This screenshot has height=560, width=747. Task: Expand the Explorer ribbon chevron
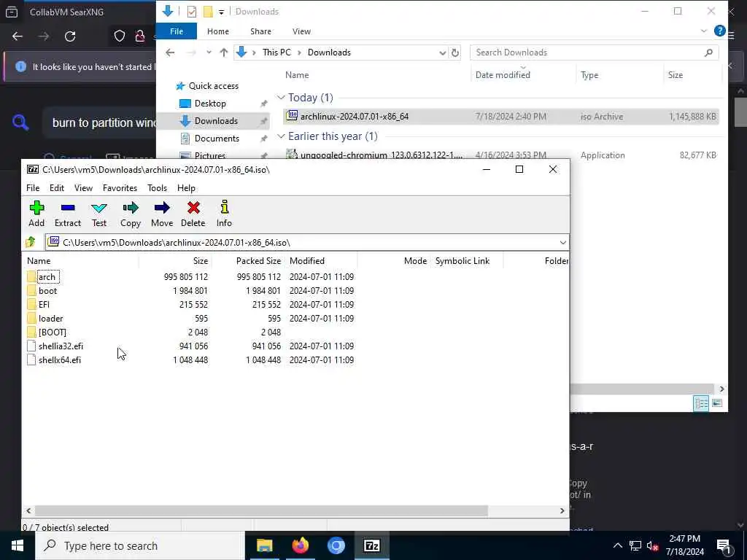(704, 31)
